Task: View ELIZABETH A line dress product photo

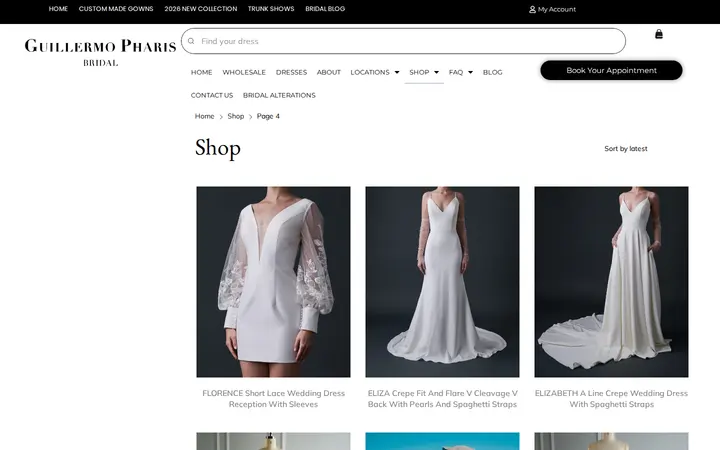Action: (611, 282)
